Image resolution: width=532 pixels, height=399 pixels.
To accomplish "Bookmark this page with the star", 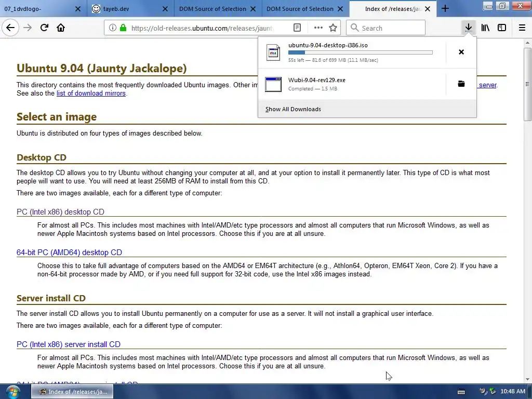I will [x=333, y=28].
